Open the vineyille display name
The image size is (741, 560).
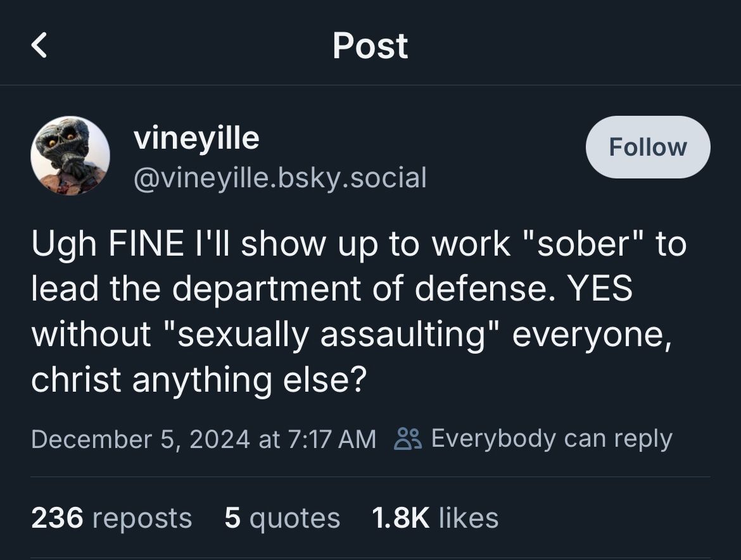[x=196, y=138]
